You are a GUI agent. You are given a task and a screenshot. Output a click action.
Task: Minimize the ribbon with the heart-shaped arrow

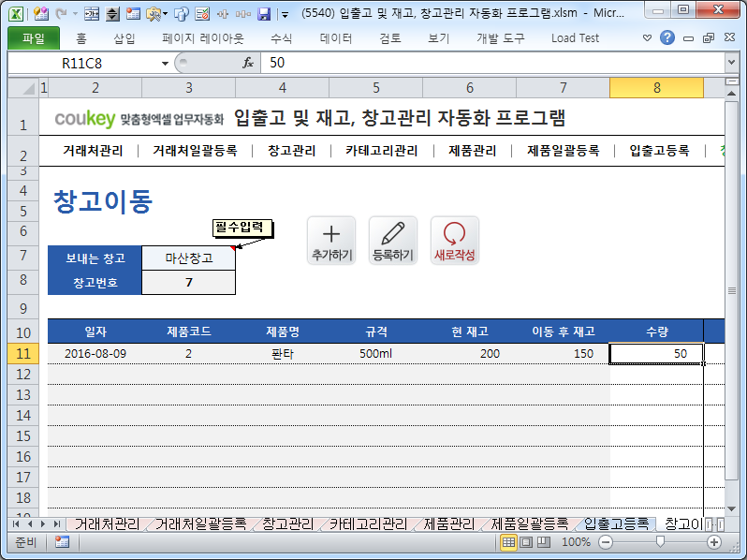click(647, 37)
